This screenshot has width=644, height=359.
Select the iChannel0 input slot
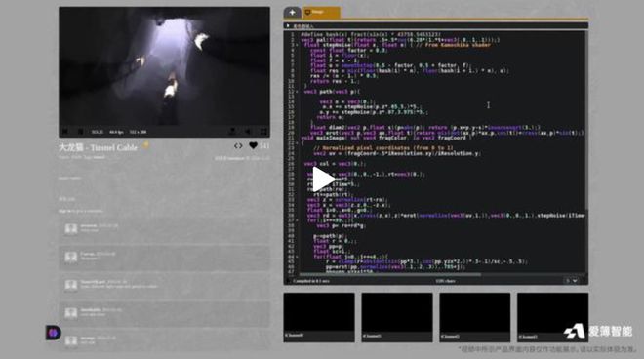click(x=319, y=317)
